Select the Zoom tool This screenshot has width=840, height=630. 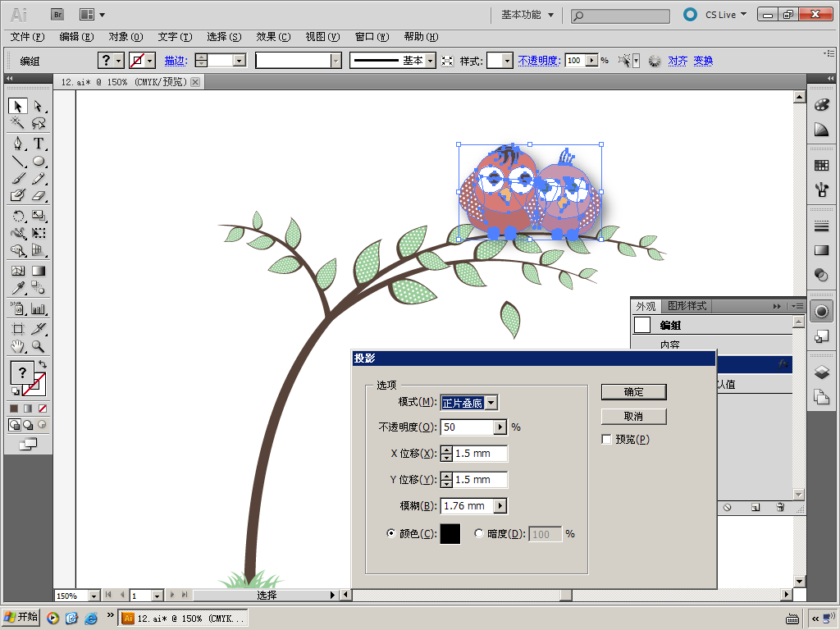tap(38, 346)
